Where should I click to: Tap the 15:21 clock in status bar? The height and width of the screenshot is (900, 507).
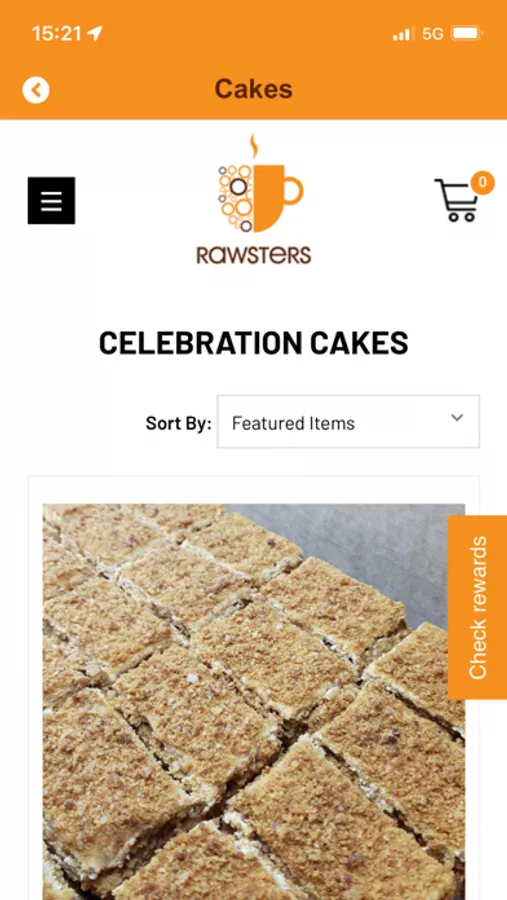coord(57,33)
